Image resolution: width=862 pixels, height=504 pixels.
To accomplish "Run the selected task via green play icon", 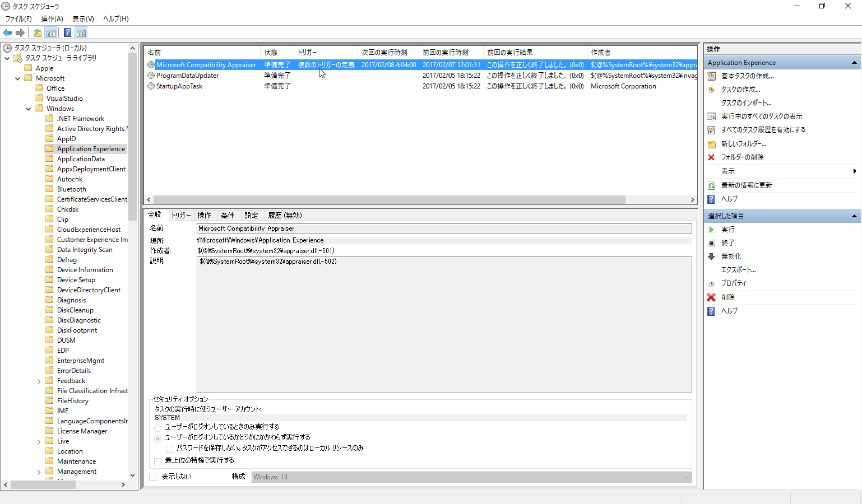I will pyautogui.click(x=711, y=229).
